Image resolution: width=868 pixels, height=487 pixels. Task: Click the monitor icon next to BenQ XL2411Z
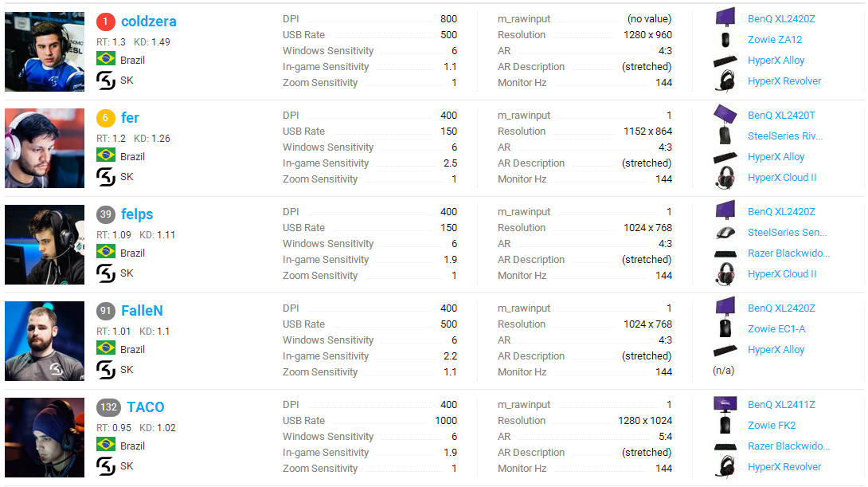click(725, 404)
